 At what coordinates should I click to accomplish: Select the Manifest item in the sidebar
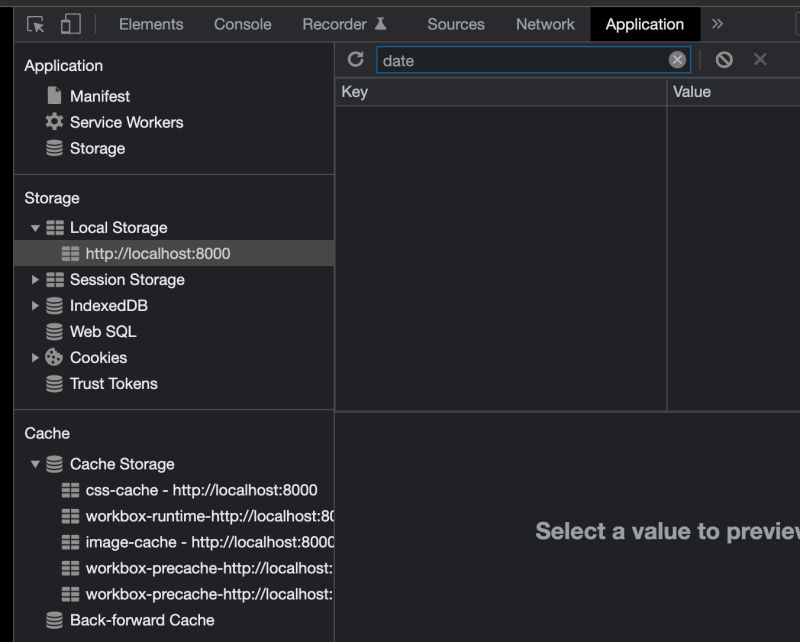pyautogui.click(x=102, y=96)
